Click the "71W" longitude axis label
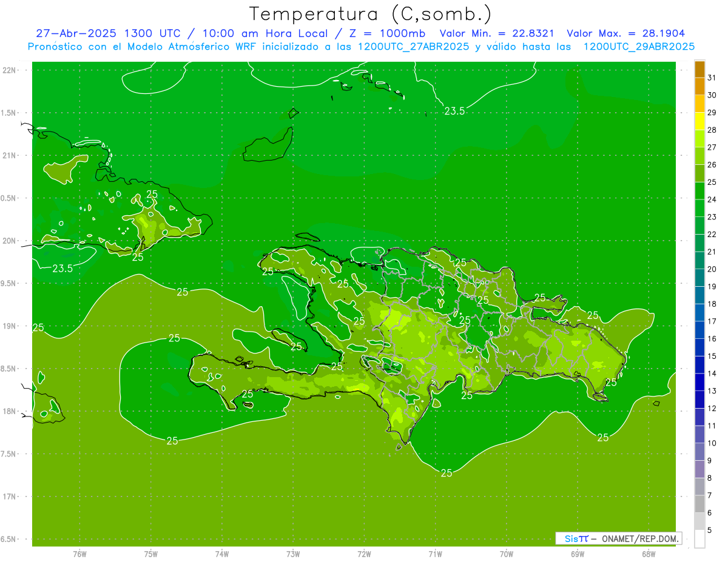This screenshot has width=728, height=562. pos(435,554)
